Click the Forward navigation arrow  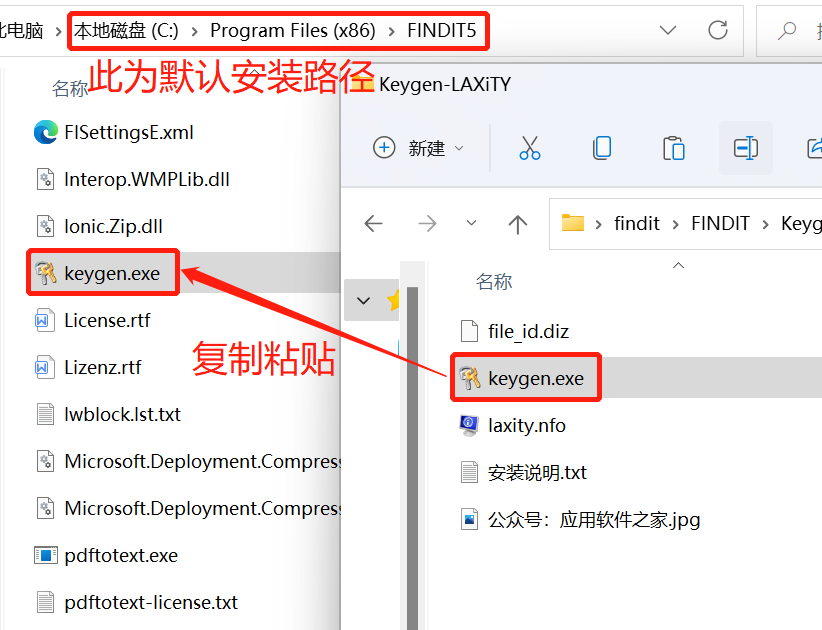pos(427,223)
